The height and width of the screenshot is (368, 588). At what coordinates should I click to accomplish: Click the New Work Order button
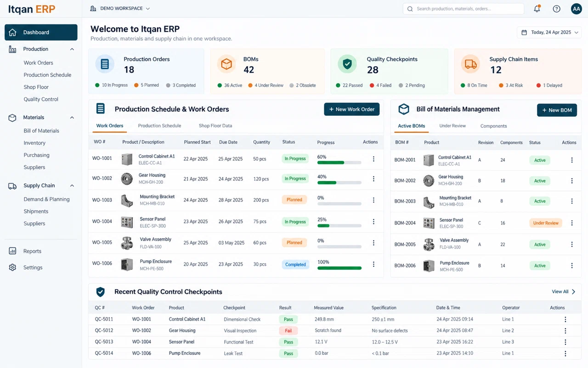click(352, 109)
